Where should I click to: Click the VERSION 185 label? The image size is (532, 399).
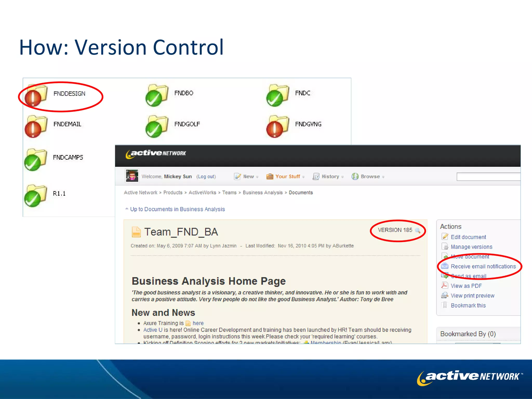coord(395,230)
